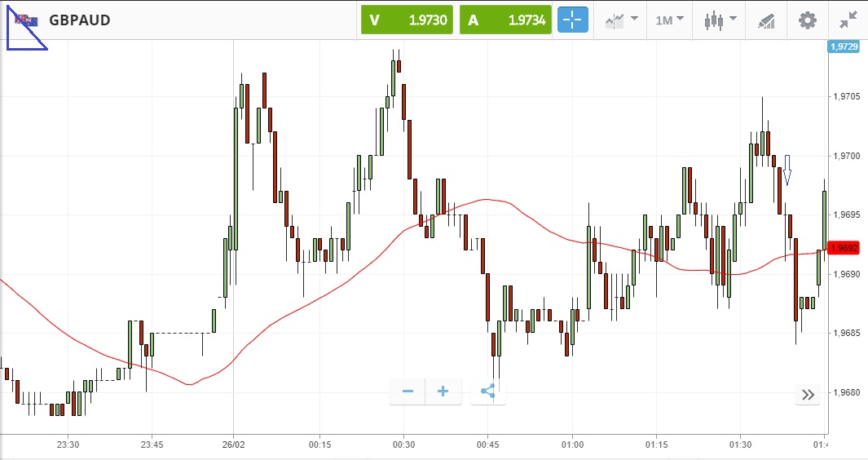Open the indicators dropdown menu
868x460 pixels.
[x=621, y=20]
